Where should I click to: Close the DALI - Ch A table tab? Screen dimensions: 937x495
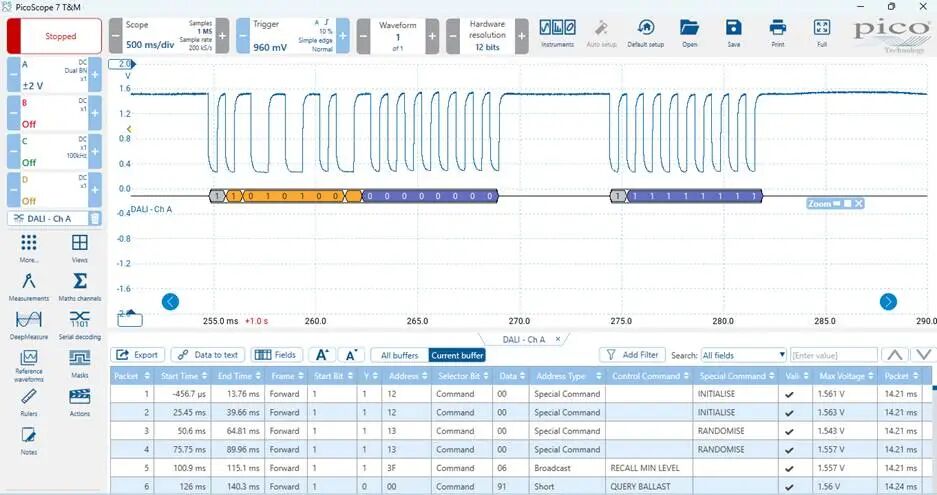point(558,339)
